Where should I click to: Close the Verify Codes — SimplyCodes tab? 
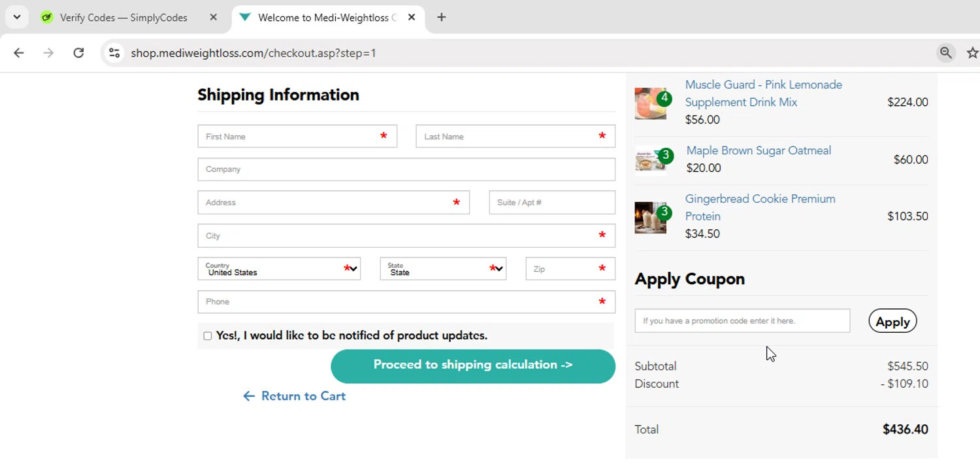click(x=213, y=18)
